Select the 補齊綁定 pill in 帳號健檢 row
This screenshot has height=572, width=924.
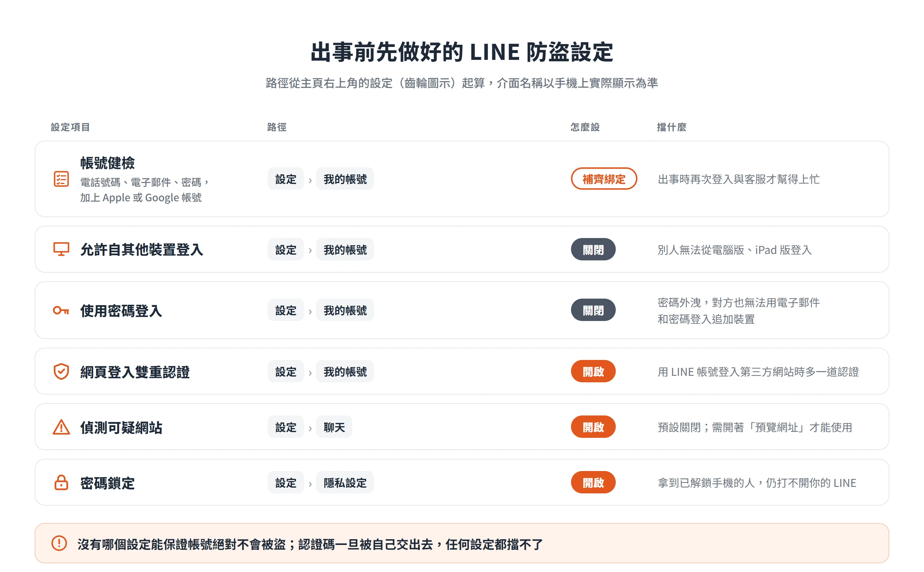click(x=604, y=179)
